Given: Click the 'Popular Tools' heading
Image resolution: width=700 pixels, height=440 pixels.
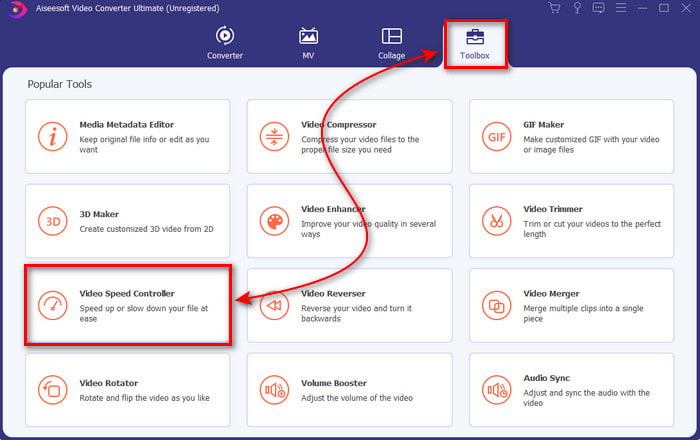Looking at the screenshot, I should pos(60,84).
